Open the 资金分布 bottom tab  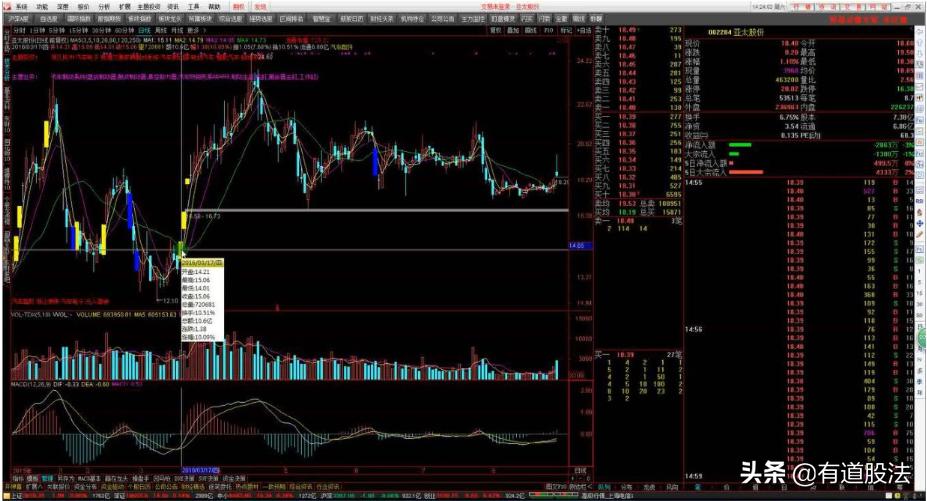click(85, 486)
